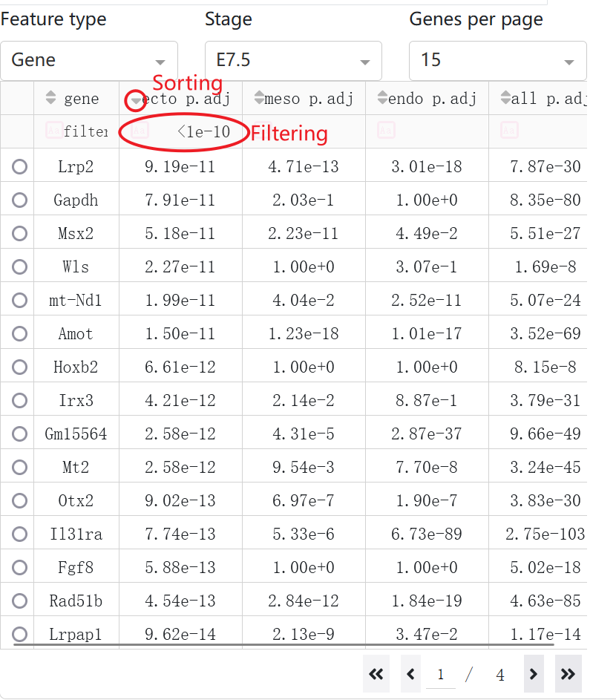616x700 pixels.
Task: Open the Stage dropdown showing E7.5
Action: (293, 61)
